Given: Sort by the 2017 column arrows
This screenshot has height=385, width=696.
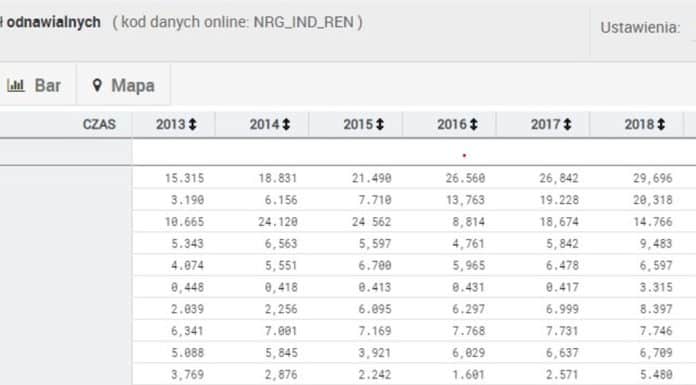Looking at the screenshot, I should point(567,124).
